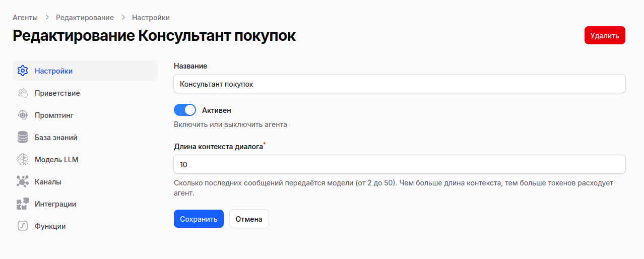Click the Название field label
Viewport: 644px width, 259px height.
(190, 66)
